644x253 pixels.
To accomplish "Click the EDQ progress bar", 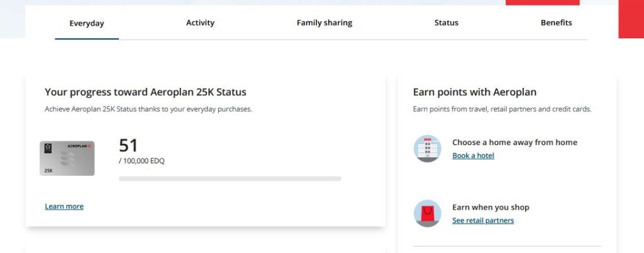I will pos(230,179).
